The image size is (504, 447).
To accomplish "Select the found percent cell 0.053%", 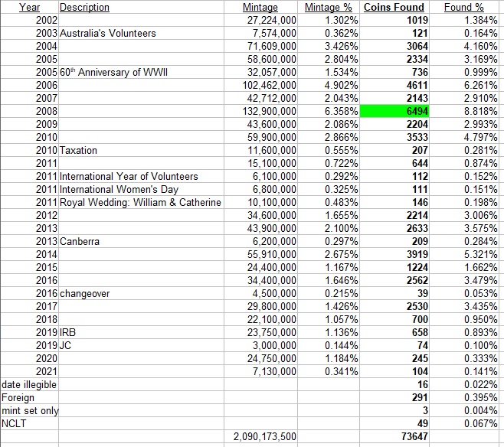I will coord(464,293).
